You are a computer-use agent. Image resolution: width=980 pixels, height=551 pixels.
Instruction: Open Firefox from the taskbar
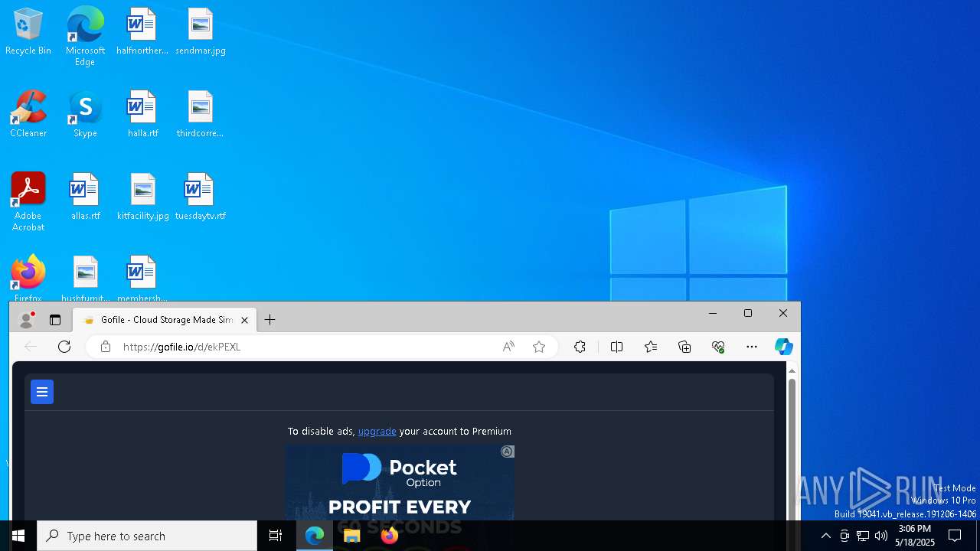[x=390, y=536]
